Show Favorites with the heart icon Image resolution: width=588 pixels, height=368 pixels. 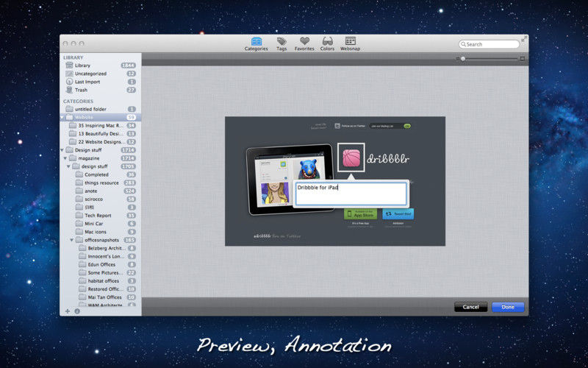(x=304, y=43)
